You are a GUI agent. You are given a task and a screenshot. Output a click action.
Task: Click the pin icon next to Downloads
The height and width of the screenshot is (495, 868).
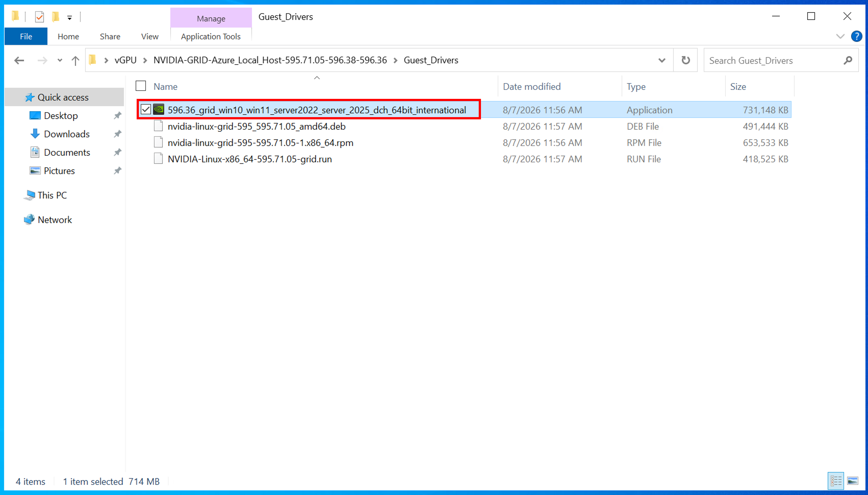118,134
